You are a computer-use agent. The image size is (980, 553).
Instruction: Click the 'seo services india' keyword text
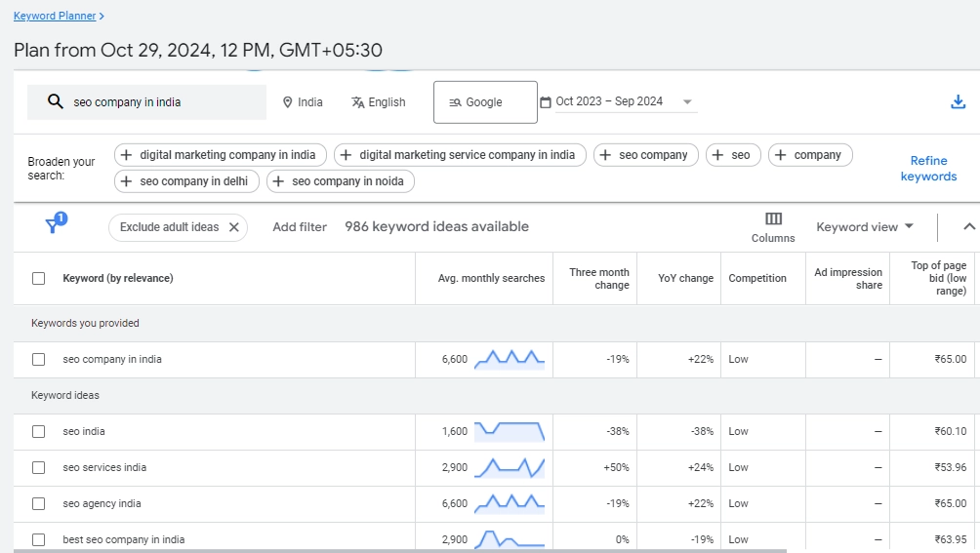[x=104, y=468]
